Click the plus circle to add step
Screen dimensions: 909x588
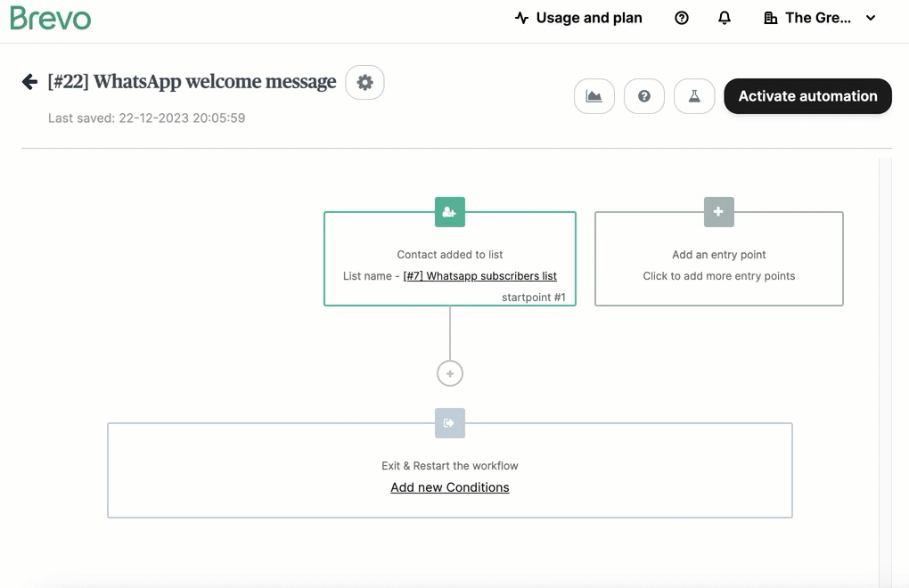coord(450,373)
